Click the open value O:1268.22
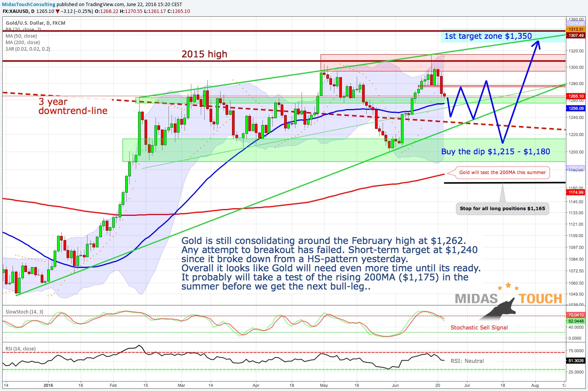The height and width of the screenshot is (391, 588). [107, 11]
